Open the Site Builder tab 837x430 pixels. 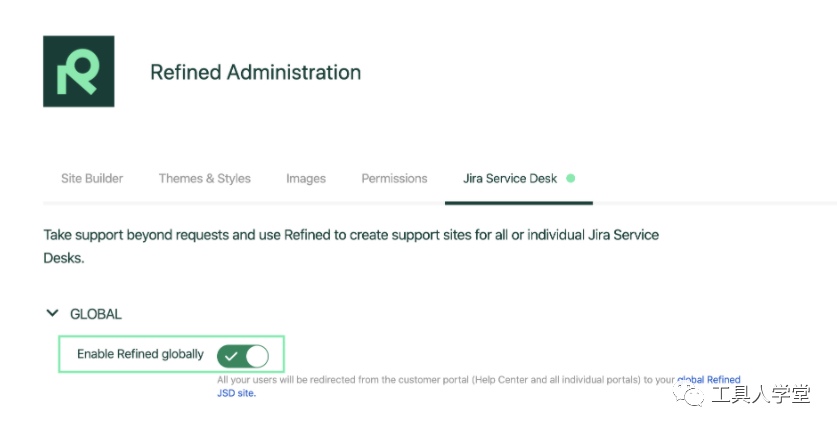coord(92,179)
